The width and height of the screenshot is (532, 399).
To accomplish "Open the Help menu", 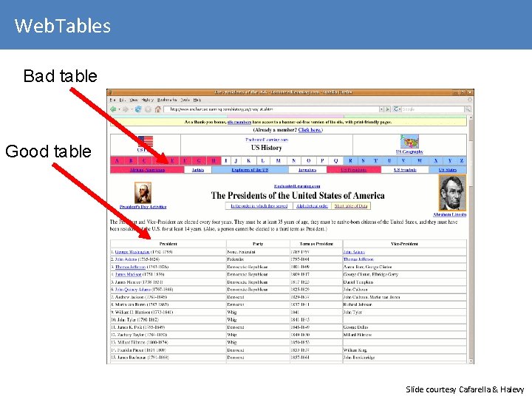I will click(197, 100).
